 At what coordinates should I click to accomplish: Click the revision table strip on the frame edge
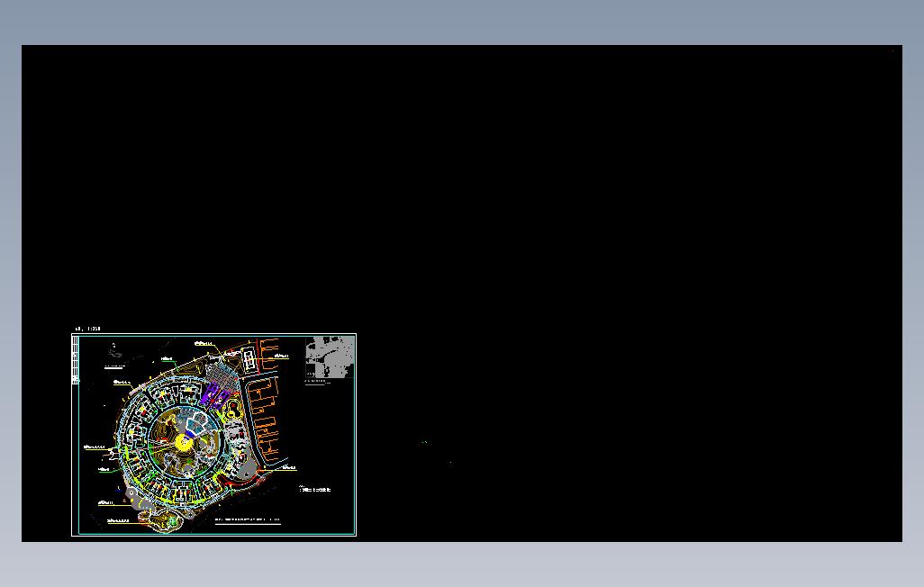[76, 360]
